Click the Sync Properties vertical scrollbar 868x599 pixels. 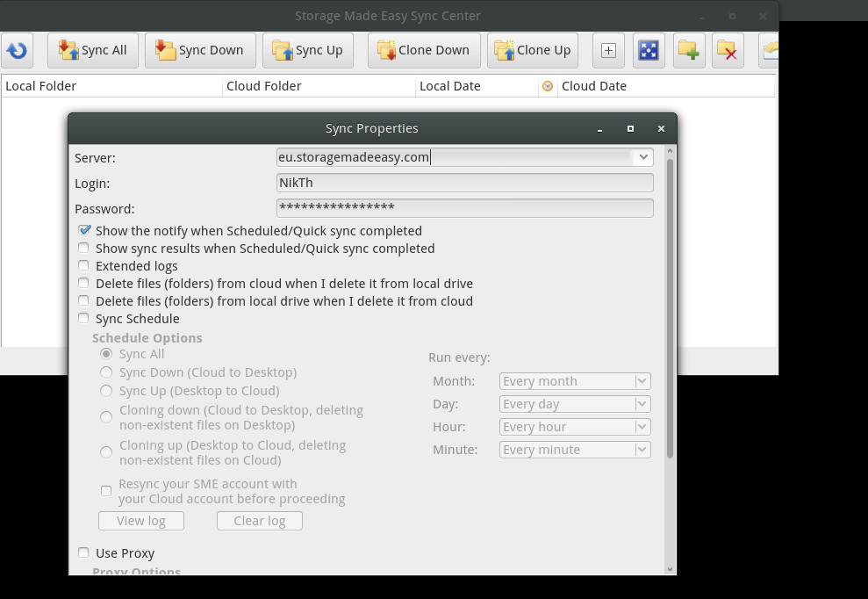coord(671,307)
